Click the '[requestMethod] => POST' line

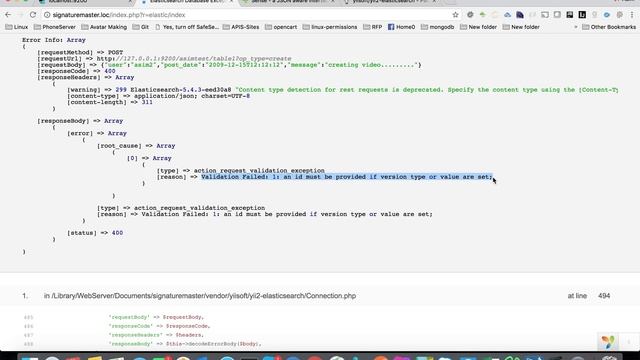click(80, 53)
